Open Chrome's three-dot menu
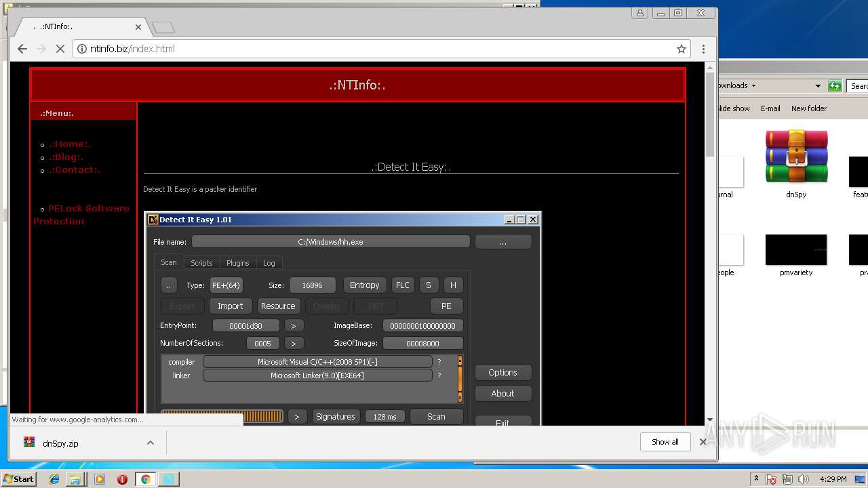The width and height of the screenshot is (868, 488). coord(703,49)
